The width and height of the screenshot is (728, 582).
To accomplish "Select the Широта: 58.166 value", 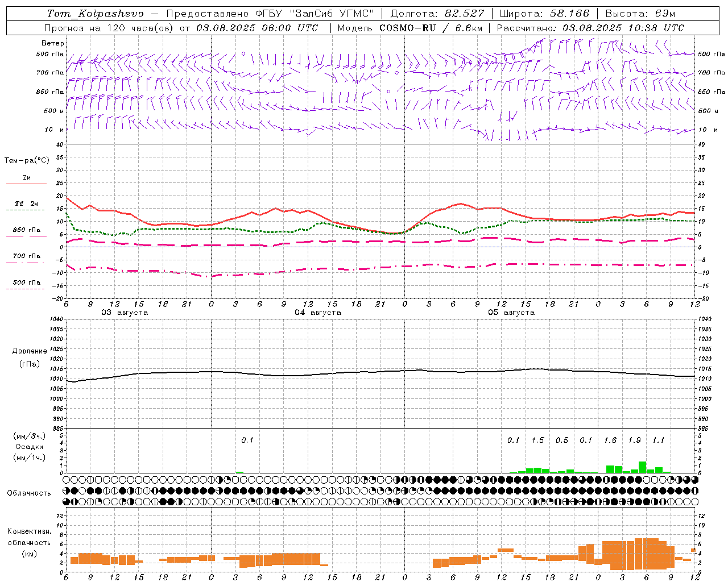I will (x=545, y=14).
